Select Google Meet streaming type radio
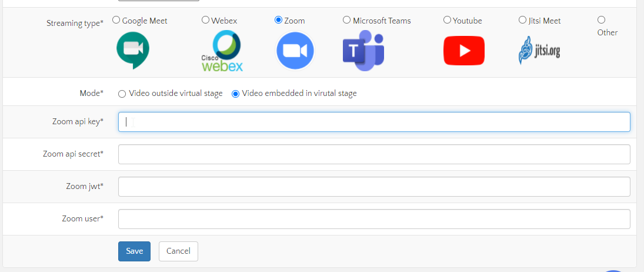 (116, 20)
